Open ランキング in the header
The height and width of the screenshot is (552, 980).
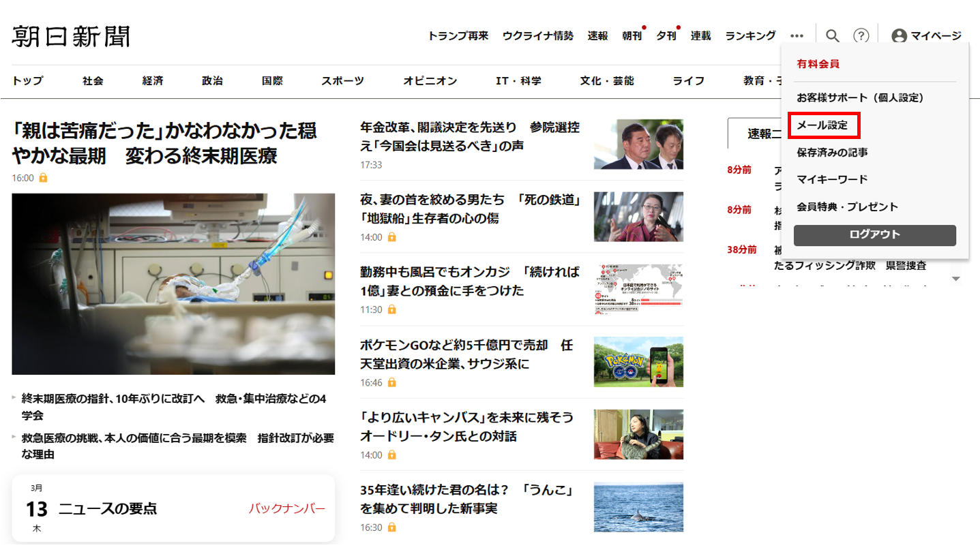[750, 35]
